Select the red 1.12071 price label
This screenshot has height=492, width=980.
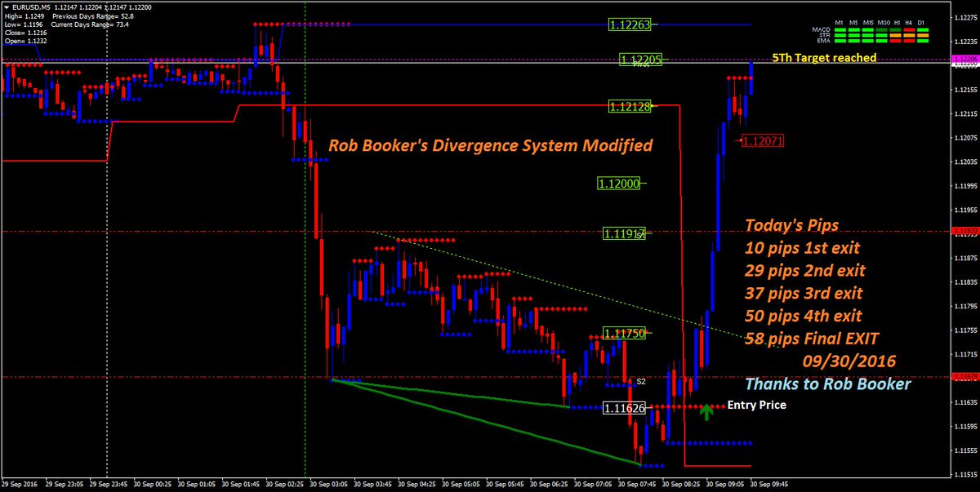[x=764, y=141]
